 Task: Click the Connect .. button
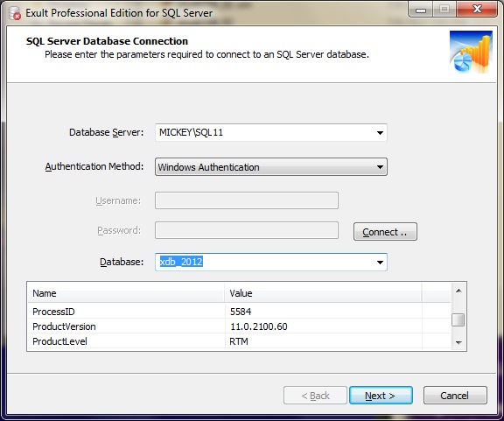pyautogui.click(x=385, y=232)
